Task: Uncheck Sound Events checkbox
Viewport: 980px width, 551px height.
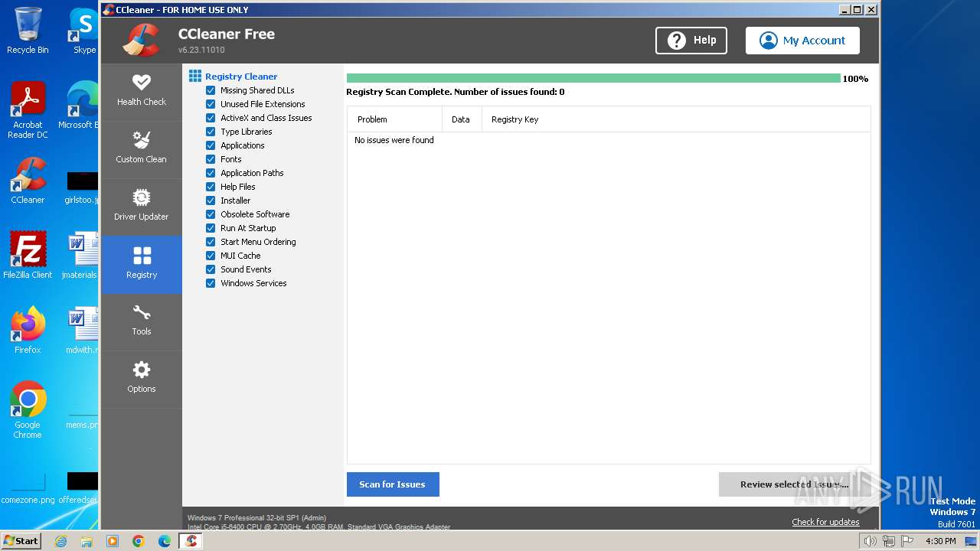Action: (211, 269)
